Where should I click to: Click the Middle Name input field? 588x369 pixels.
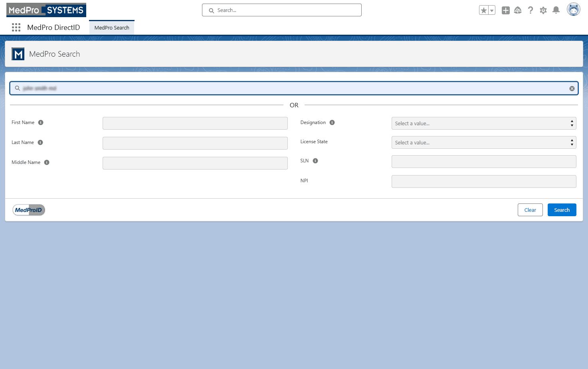pos(195,163)
